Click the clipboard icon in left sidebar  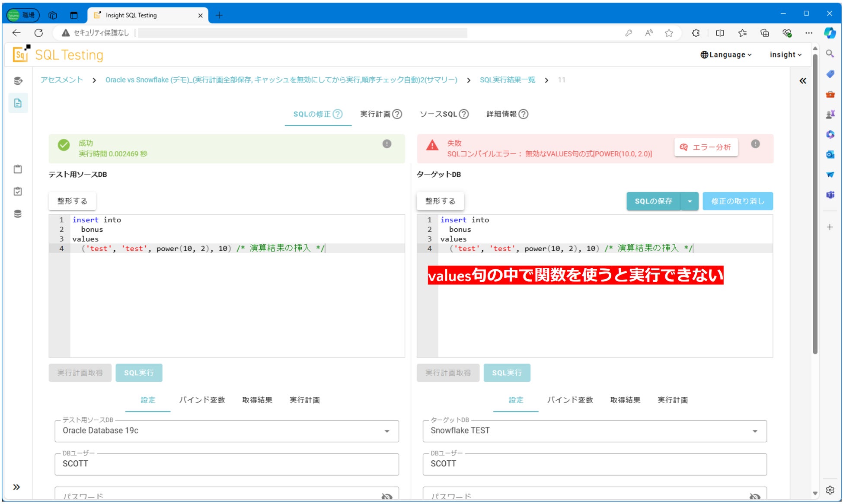coord(18,169)
